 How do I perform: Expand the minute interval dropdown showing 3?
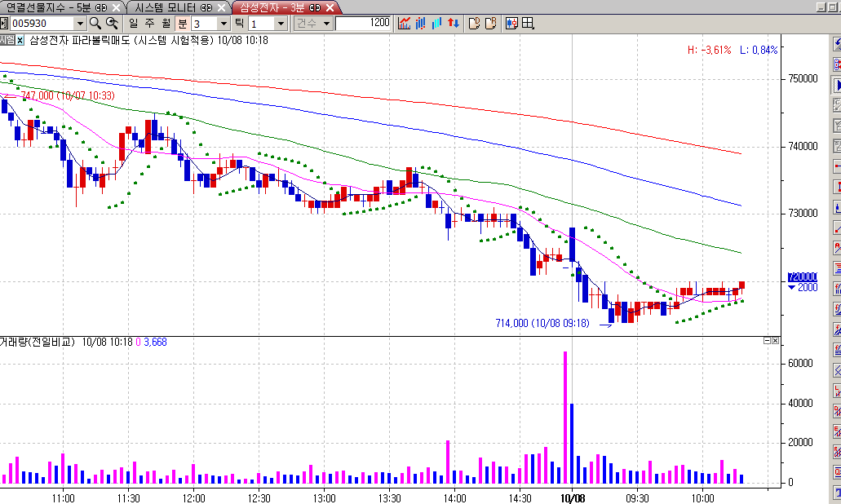point(224,24)
